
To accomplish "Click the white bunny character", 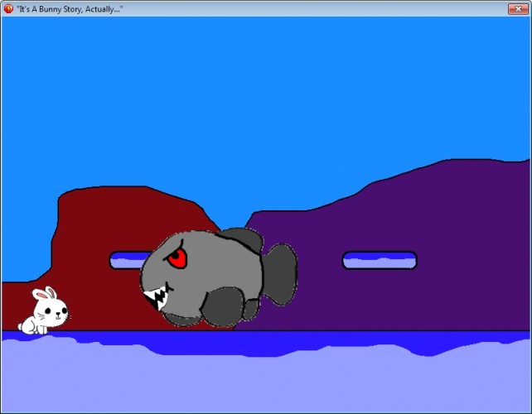I will tap(44, 311).
